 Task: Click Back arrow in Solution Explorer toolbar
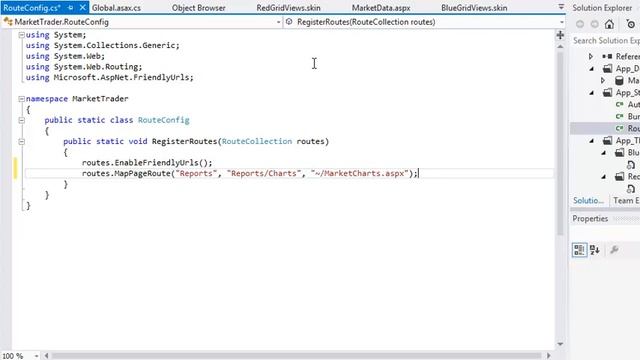(580, 24)
